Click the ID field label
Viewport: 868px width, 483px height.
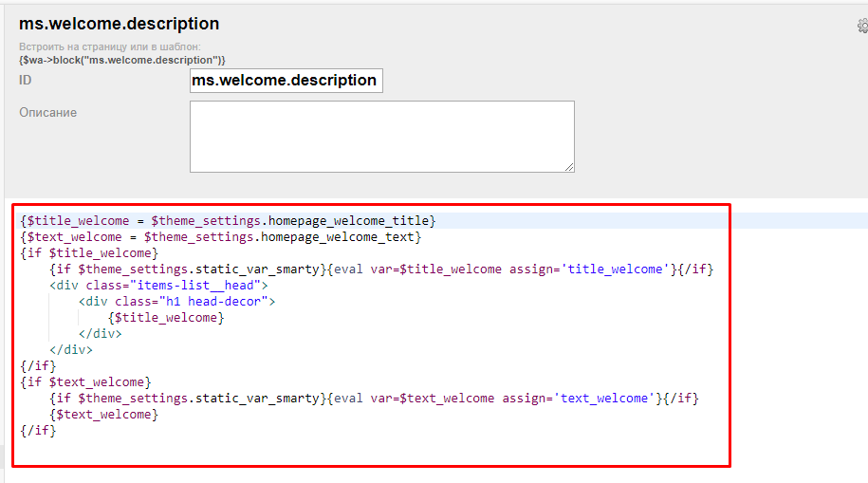tap(26, 81)
